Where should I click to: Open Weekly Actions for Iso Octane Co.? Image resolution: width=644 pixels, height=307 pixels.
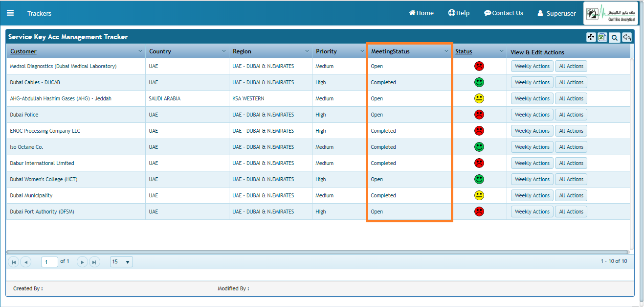(532, 147)
